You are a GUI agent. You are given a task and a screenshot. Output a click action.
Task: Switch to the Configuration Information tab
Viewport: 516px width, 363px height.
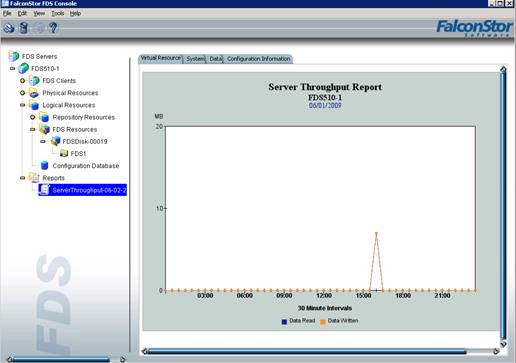258,59
